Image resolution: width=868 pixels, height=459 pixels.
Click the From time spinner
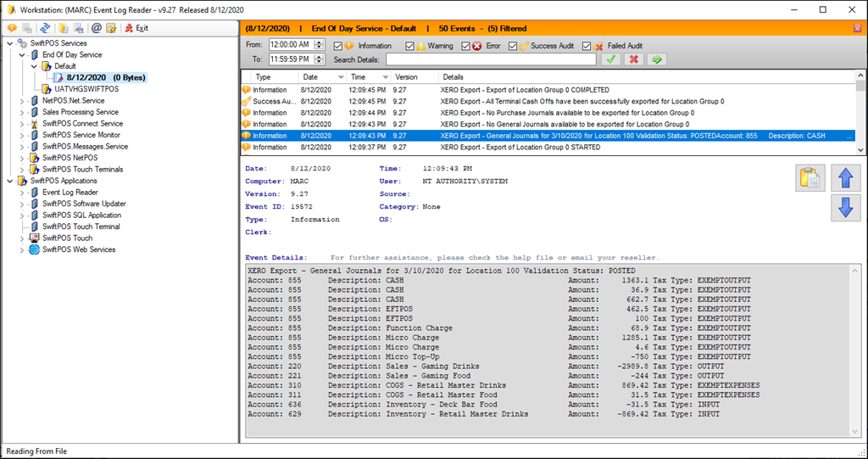point(320,44)
